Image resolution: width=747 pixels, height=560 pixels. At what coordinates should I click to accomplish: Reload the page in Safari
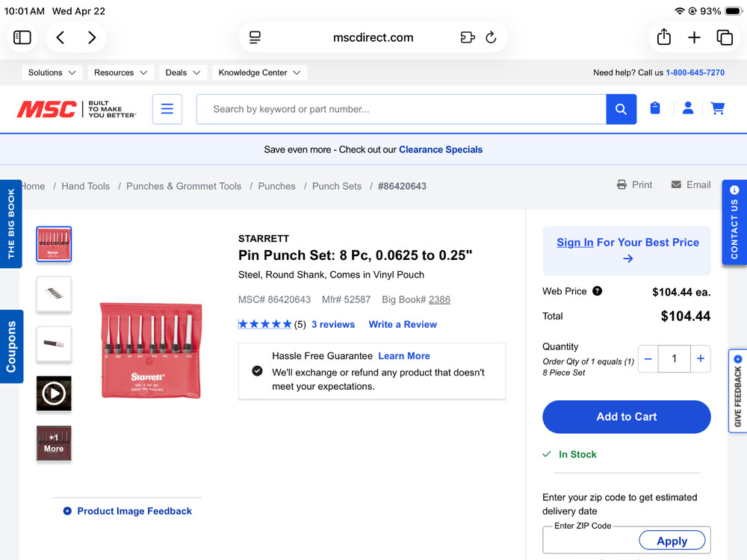pos(491,37)
